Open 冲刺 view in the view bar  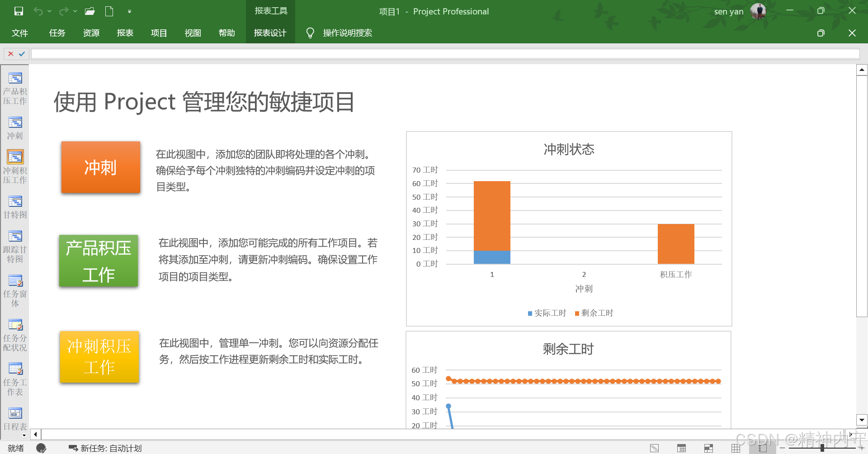15,128
